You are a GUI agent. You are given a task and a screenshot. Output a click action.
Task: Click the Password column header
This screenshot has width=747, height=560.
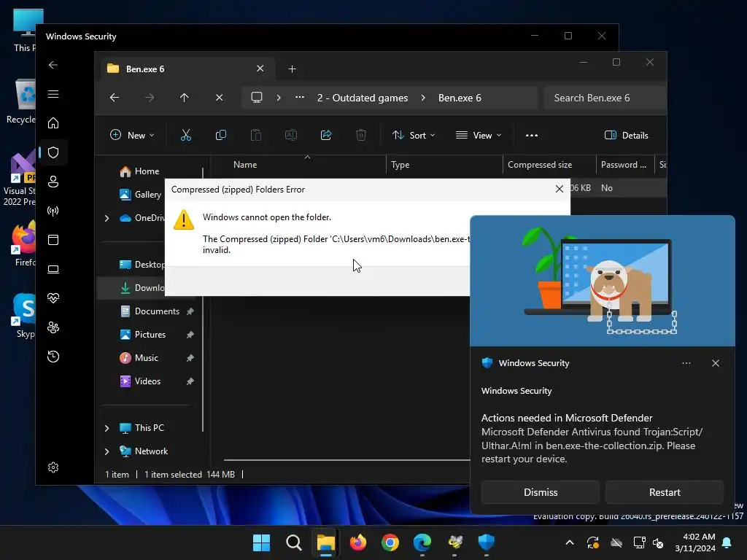(625, 165)
